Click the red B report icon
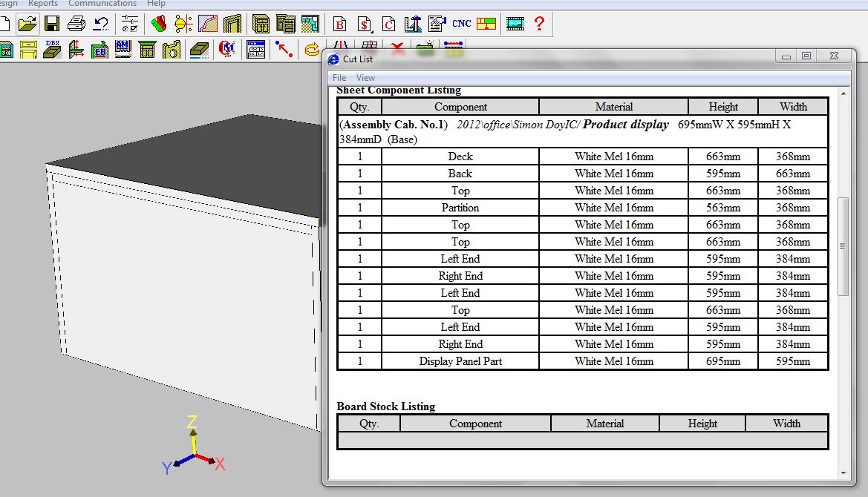This screenshot has width=868, height=497. click(340, 24)
